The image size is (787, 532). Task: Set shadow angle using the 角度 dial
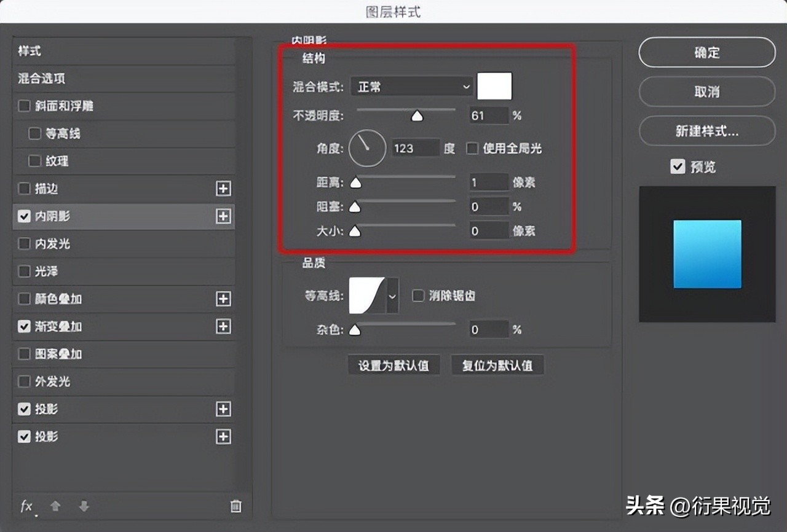coord(366,148)
